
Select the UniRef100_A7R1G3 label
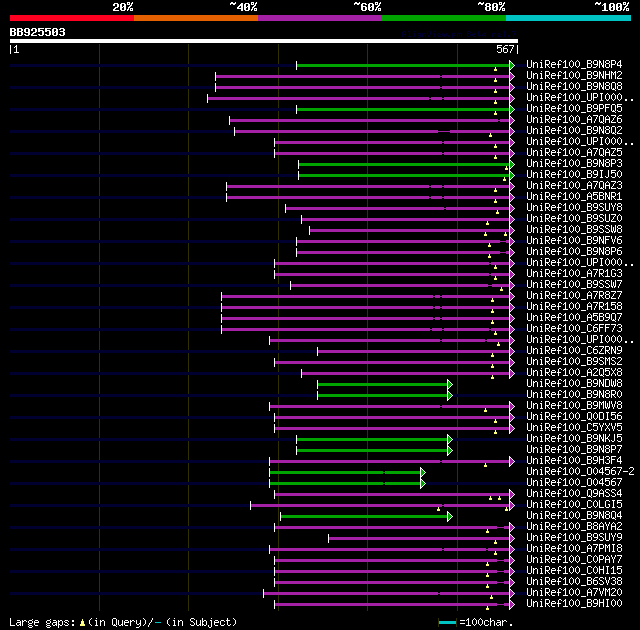pos(574,274)
